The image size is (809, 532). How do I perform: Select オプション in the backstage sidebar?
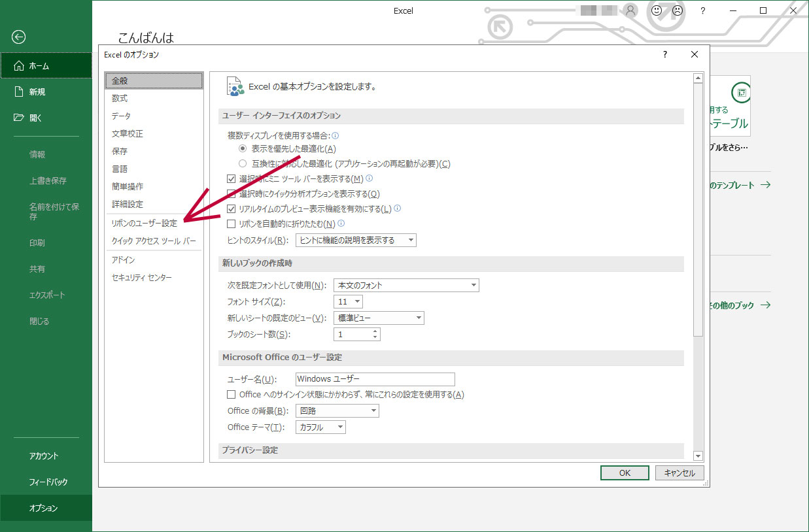[46, 508]
